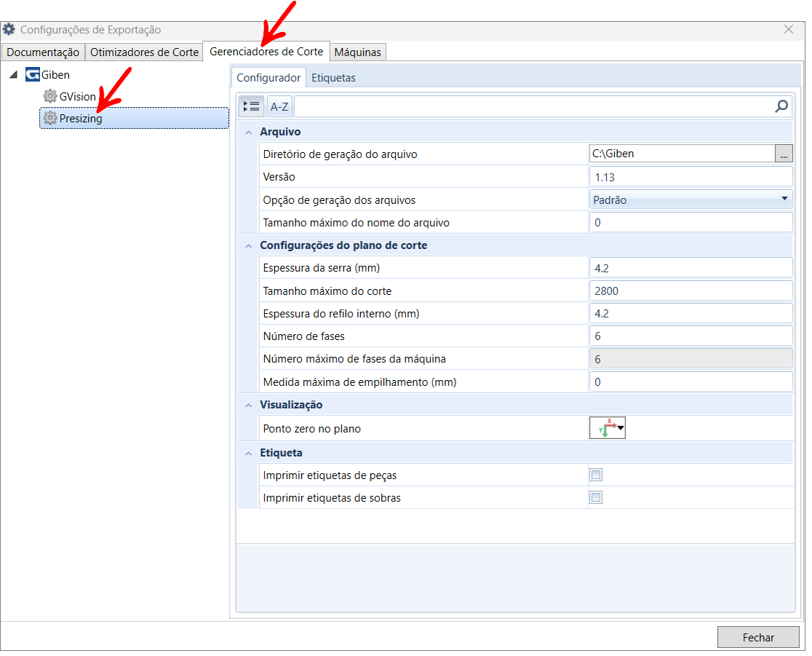Edit Tamanho máximo do corte value 2800
Viewport: 812px width, 656px height.
(690, 291)
